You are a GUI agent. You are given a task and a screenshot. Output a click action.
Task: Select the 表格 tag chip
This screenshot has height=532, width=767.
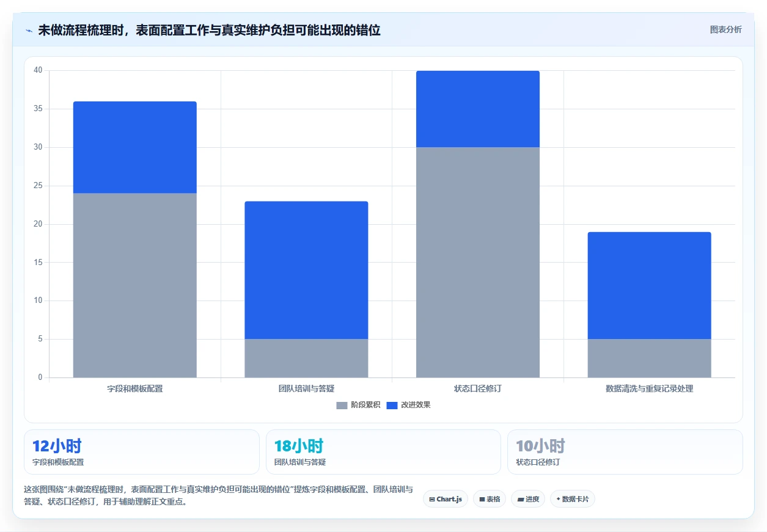(x=490, y=499)
